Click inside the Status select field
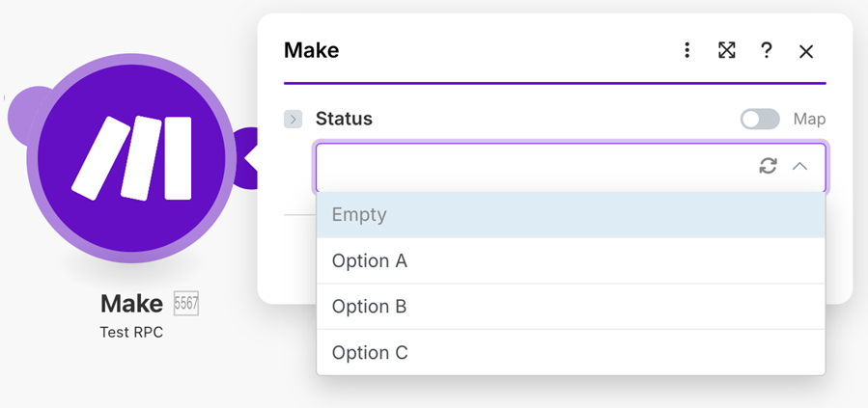 pos(531,166)
